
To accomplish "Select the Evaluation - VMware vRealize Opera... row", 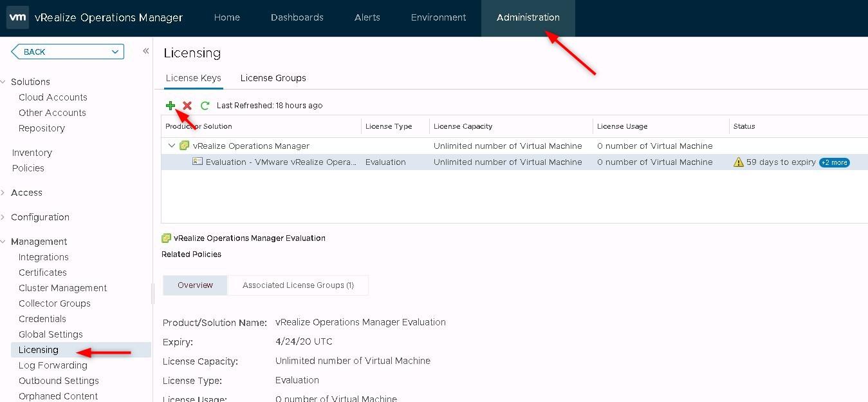I will tap(514, 162).
